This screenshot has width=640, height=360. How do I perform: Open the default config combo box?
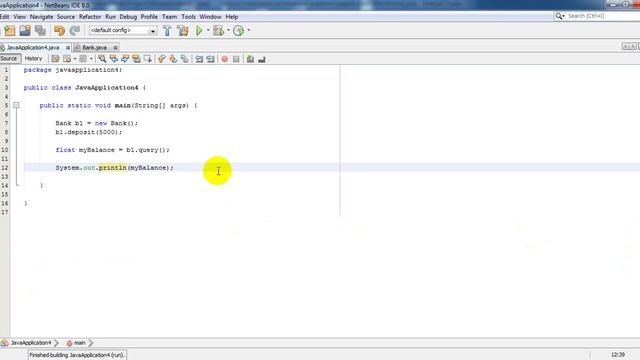coord(123,31)
